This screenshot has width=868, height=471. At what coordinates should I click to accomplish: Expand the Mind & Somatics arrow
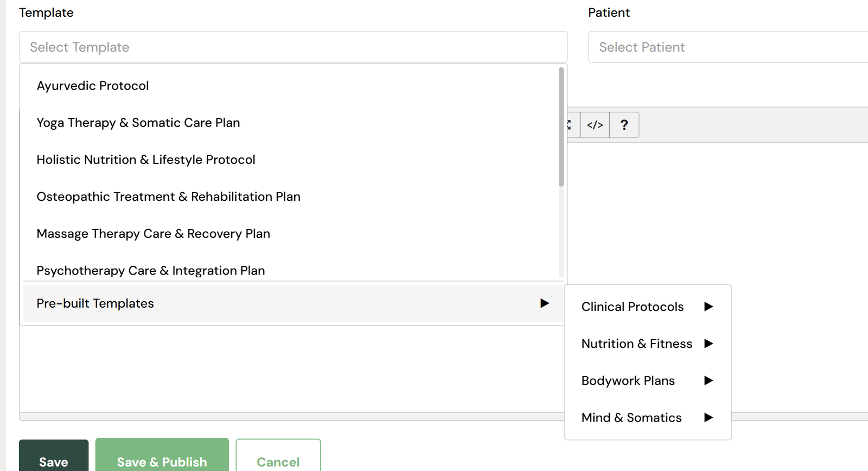click(x=709, y=417)
